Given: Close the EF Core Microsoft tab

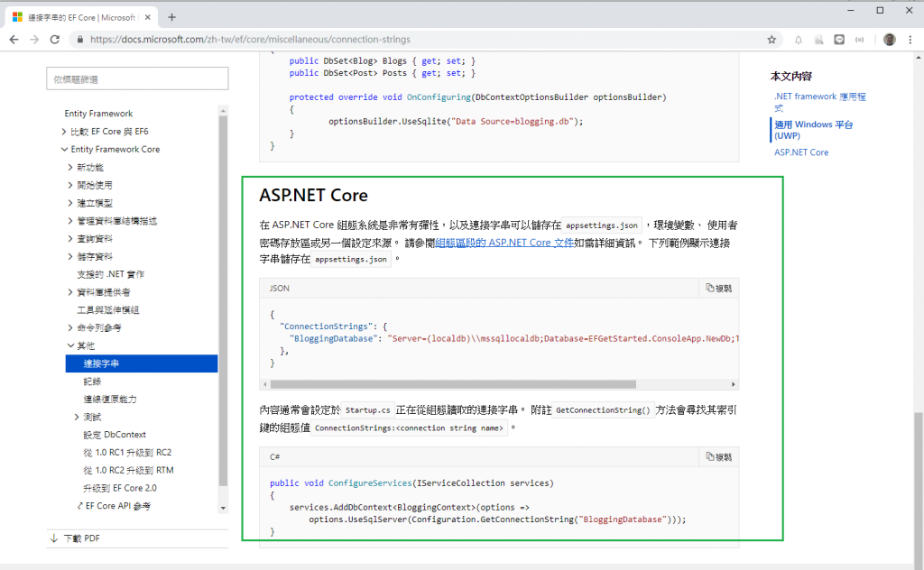Looking at the screenshot, I should 148,17.
